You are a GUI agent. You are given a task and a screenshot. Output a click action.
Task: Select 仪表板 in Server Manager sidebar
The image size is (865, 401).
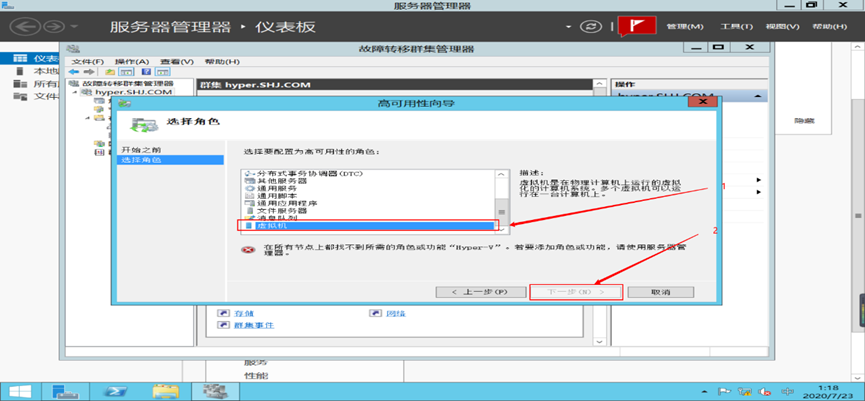click(29, 58)
